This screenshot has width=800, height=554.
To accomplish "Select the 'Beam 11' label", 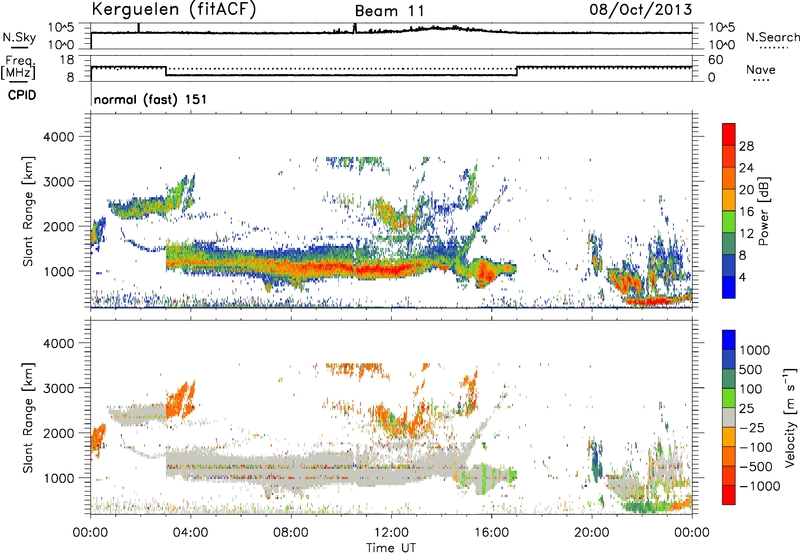I will [x=389, y=11].
